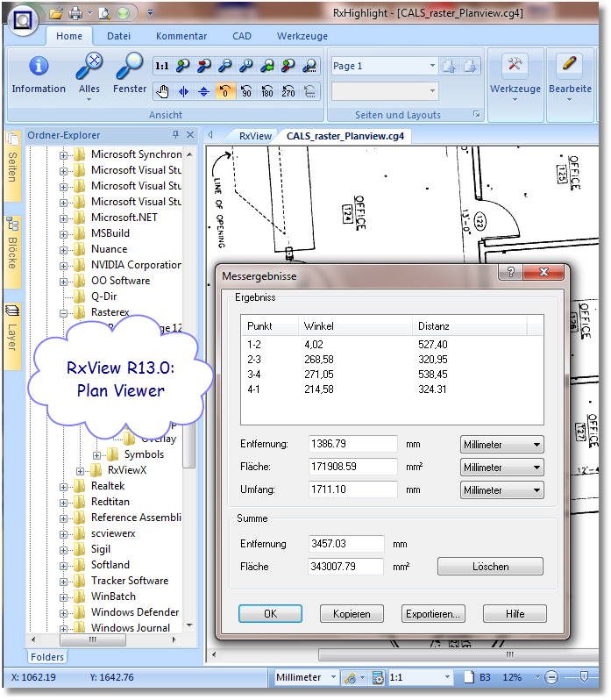Rotate view by 90 degrees
Viewport: 611px width, 700px height.
246,91
